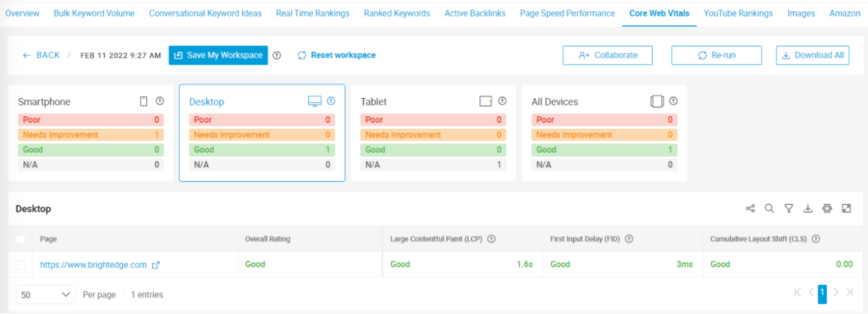
Task: Open the YouTube Rankings tab
Action: (x=738, y=13)
